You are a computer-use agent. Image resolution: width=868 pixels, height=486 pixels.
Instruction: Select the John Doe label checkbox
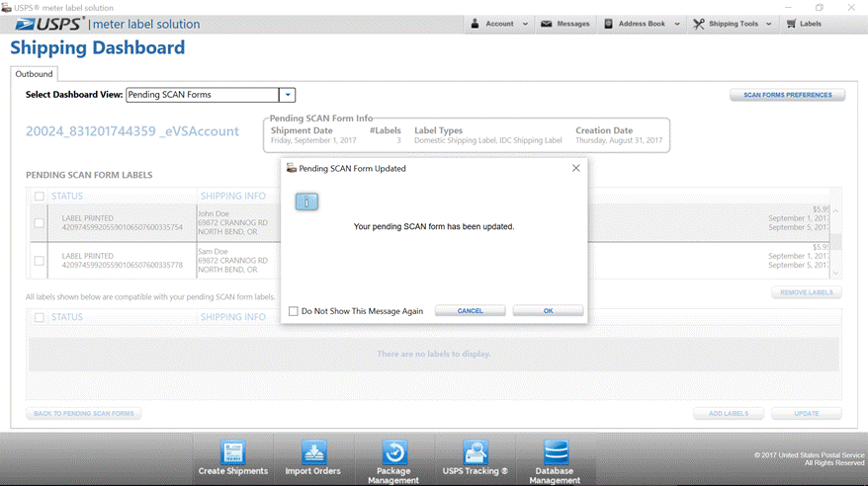click(40, 223)
